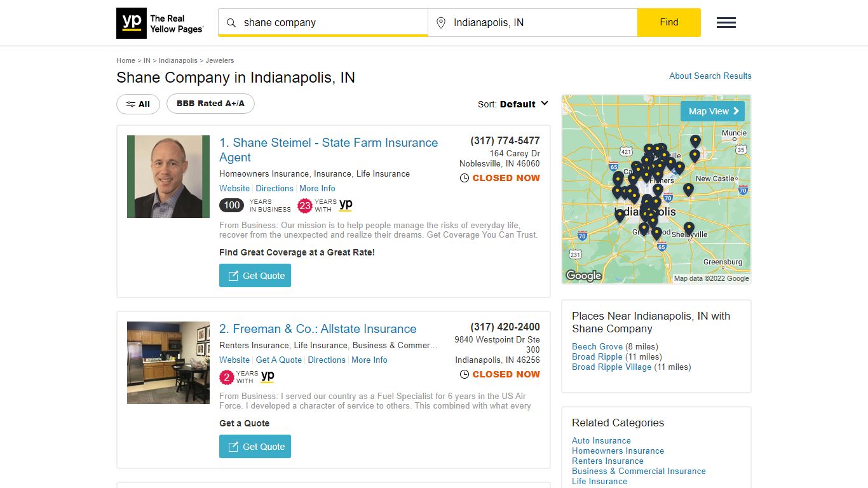Click Get Quote for Freeman & Co.
This screenshot has width=868, height=488.
pos(255,446)
